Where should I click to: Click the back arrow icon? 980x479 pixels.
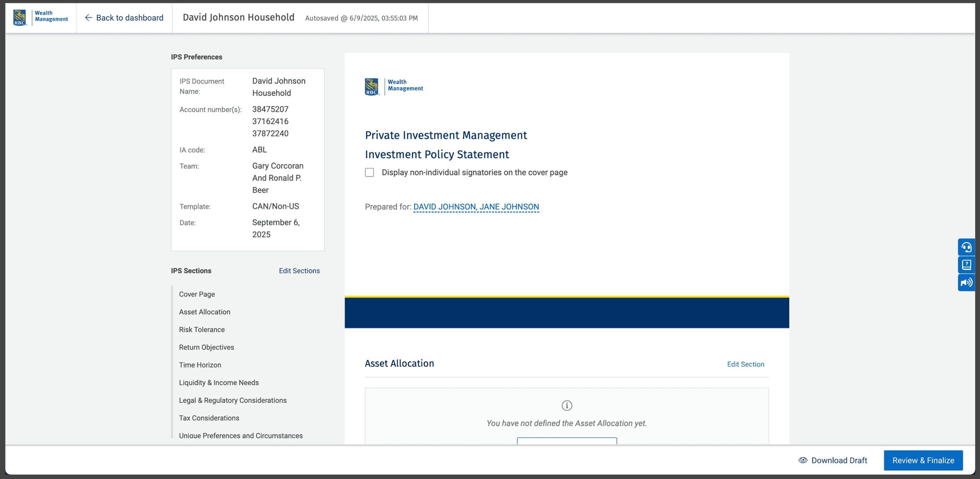pos(88,18)
